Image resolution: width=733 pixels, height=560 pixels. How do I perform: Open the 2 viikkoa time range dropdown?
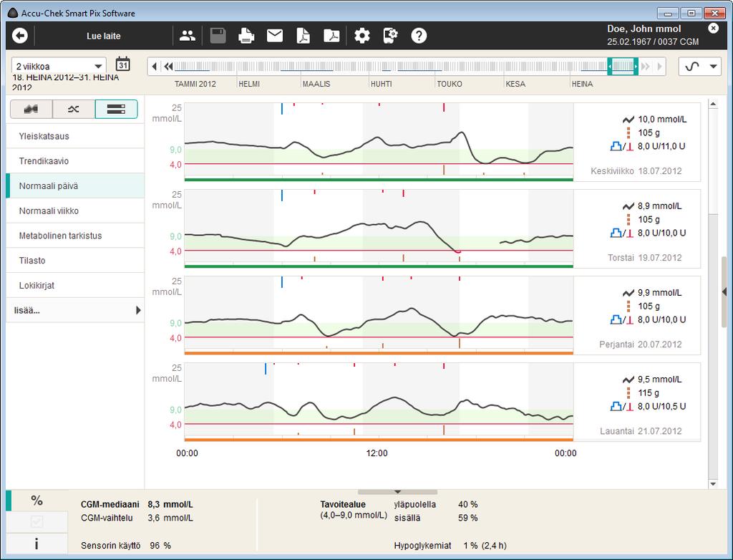(x=59, y=66)
